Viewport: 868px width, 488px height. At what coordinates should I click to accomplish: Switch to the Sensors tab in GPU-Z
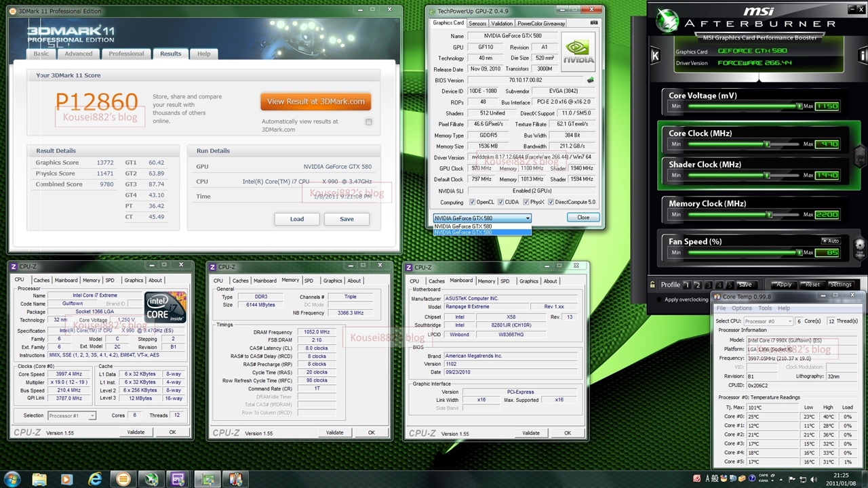pos(477,23)
